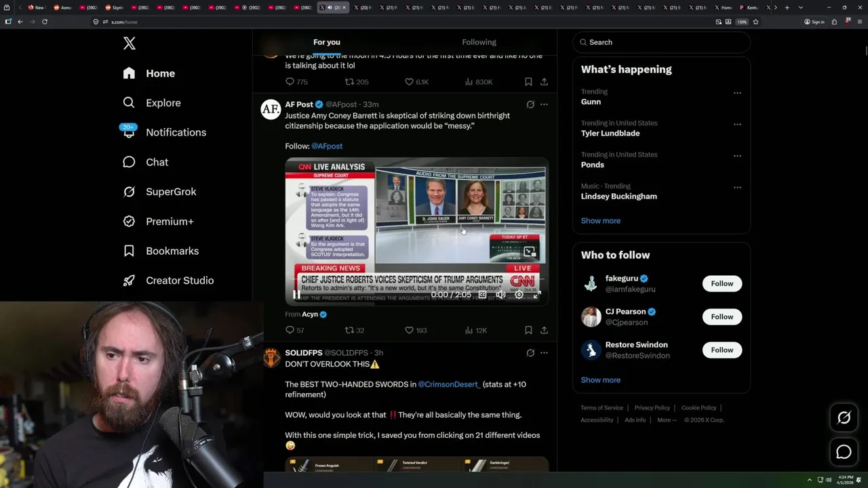Viewport: 868px width, 488px height.
Task: Focus the X Search input field
Action: point(661,42)
